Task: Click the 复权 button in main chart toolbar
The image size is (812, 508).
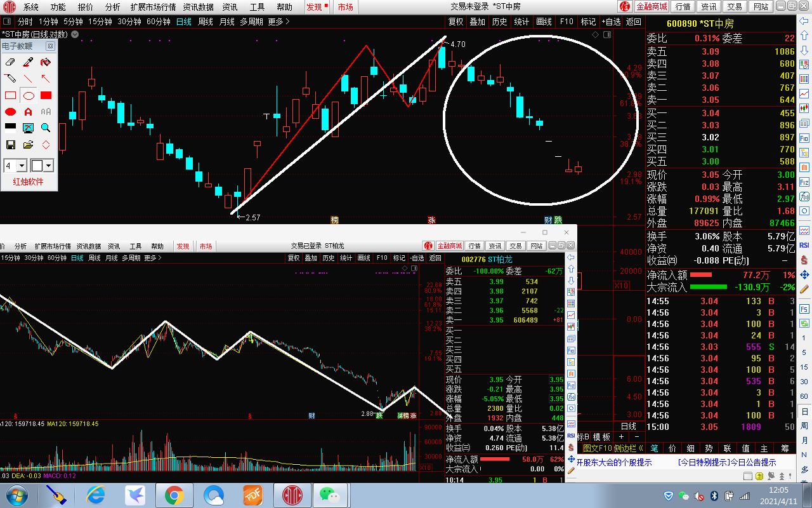Action: [x=456, y=22]
